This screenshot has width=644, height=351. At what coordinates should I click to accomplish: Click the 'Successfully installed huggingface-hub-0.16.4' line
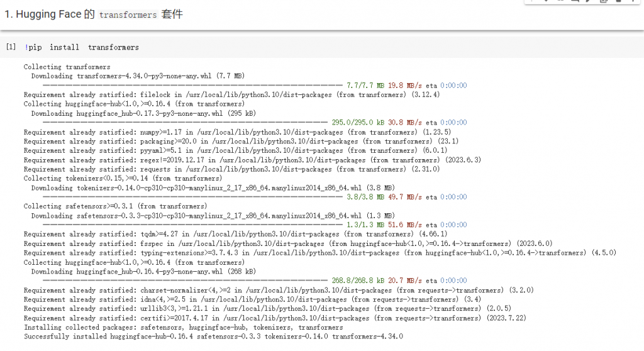(213, 337)
